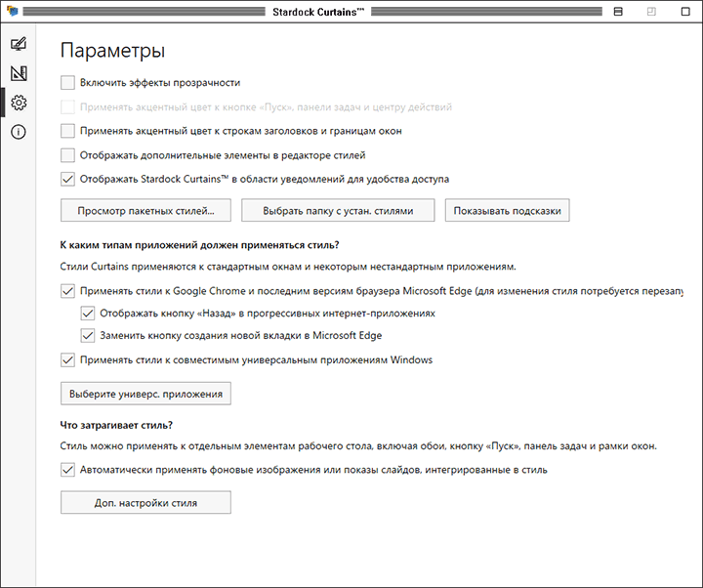Check 'Отображать дополнительные элементы в редакторе стилей'
Viewport: 703px width, 588px height.
coord(67,155)
